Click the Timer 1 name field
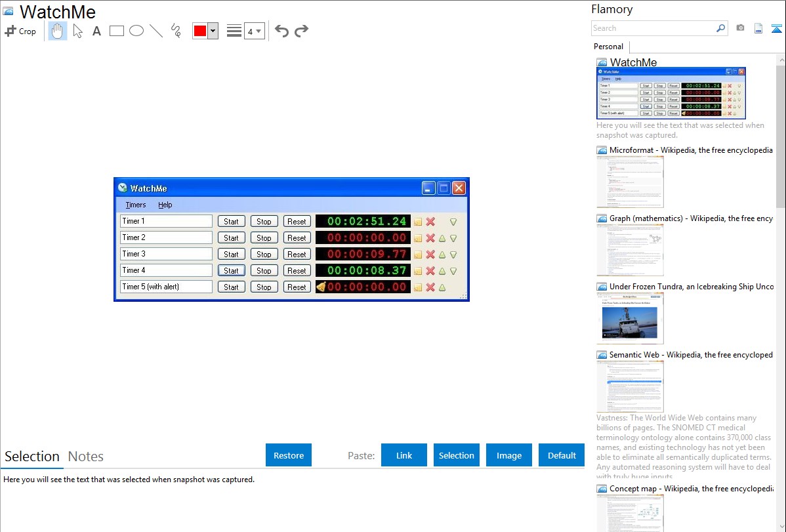The image size is (786, 532). (x=166, y=221)
